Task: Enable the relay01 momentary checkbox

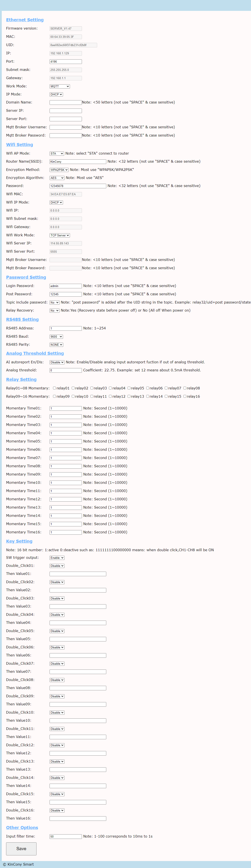Action: click(54, 388)
